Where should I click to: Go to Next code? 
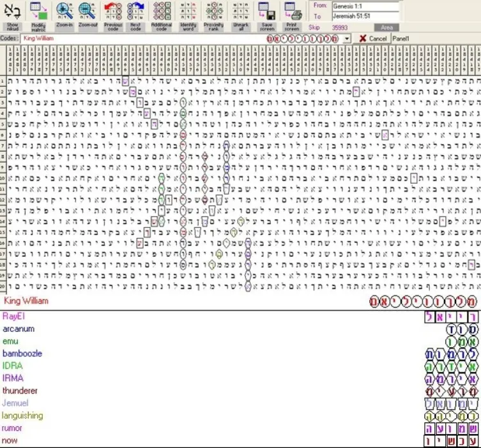tap(135, 11)
